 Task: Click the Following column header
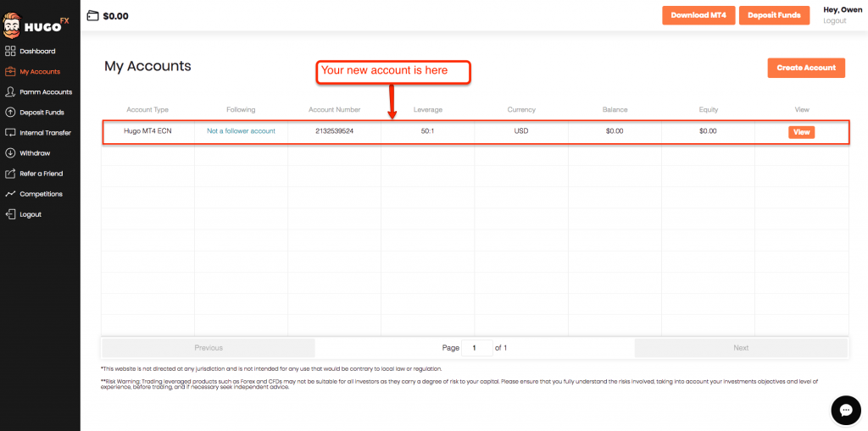241,109
